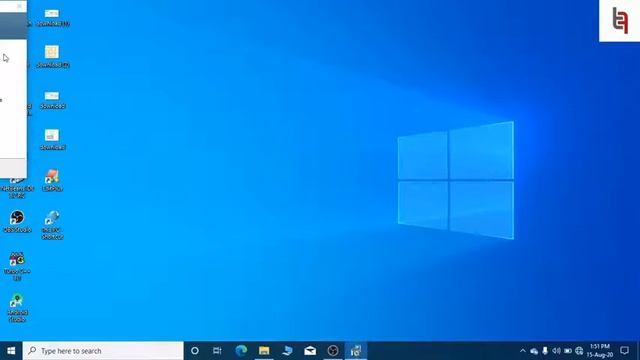This screenshot has width=640, height=360.
Task: Open network settings globe icon
Action: (579, 351)
